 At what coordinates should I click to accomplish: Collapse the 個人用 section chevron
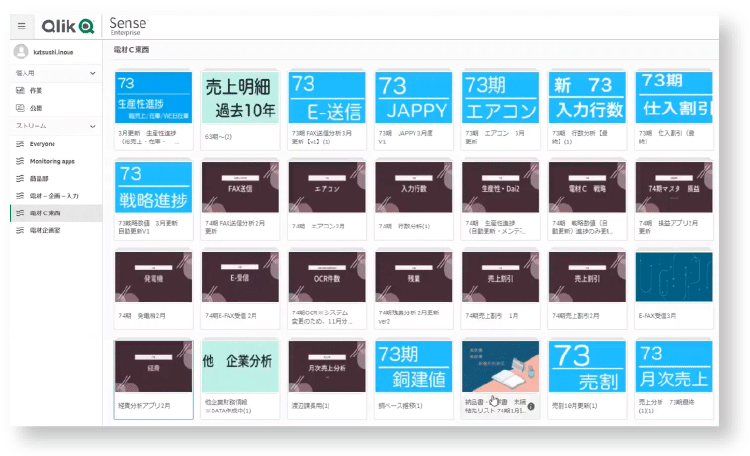click(x=92, y=73)
